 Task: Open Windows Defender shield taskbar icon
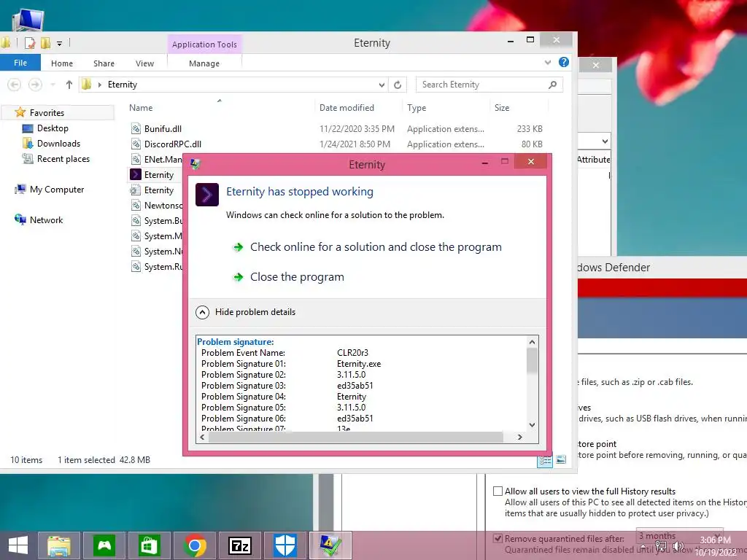tap(285, 545)
